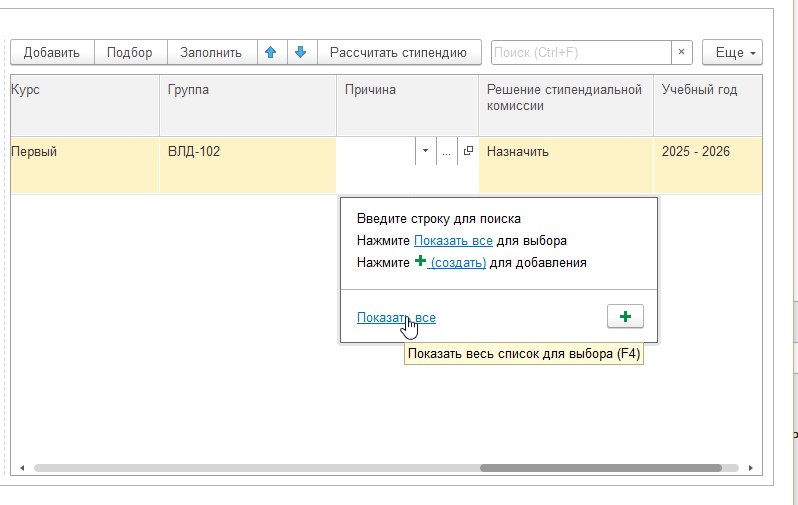This screenshot has height=505, width=798.
Task: Click (создать) link in popup hint
Action: point(458,263)
